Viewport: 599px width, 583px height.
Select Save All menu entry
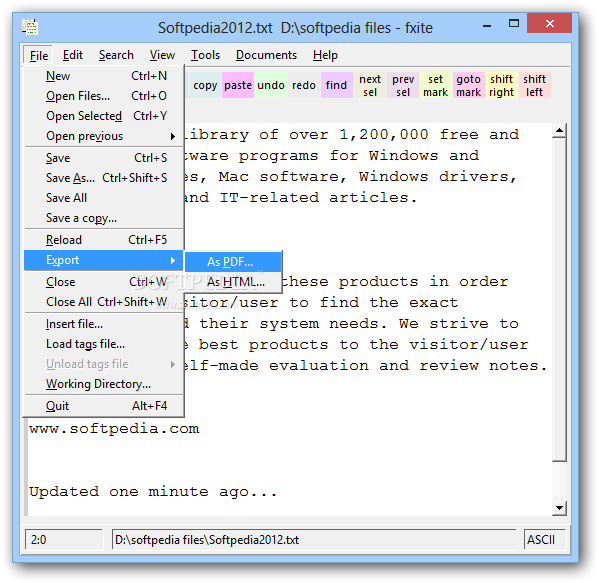click(x=104, y=198)
